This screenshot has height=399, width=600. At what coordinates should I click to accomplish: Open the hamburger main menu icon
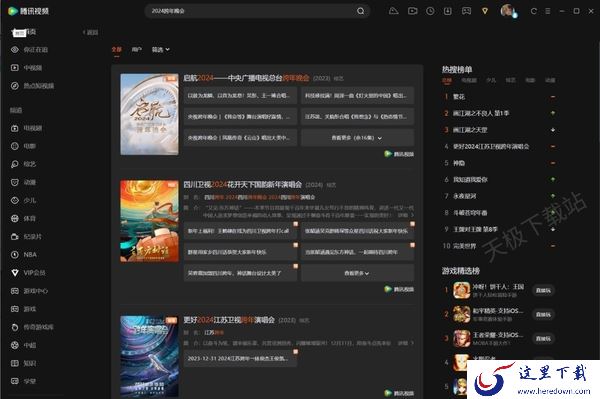click(548, 11)
